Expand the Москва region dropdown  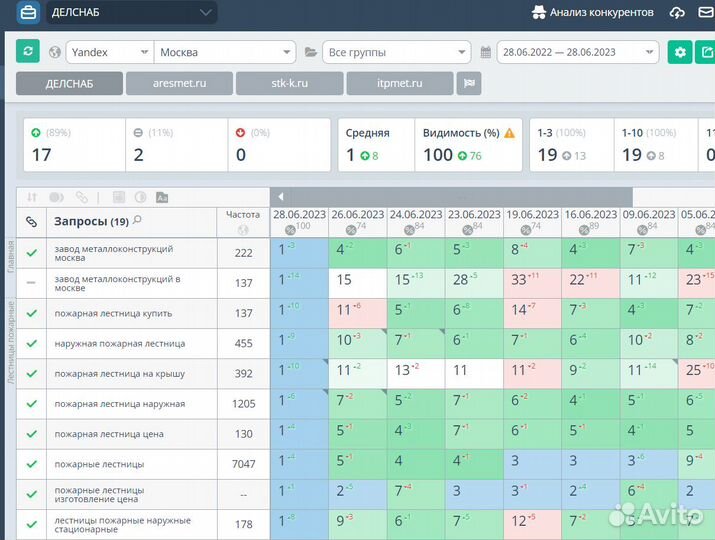click(x=225, y=52)
